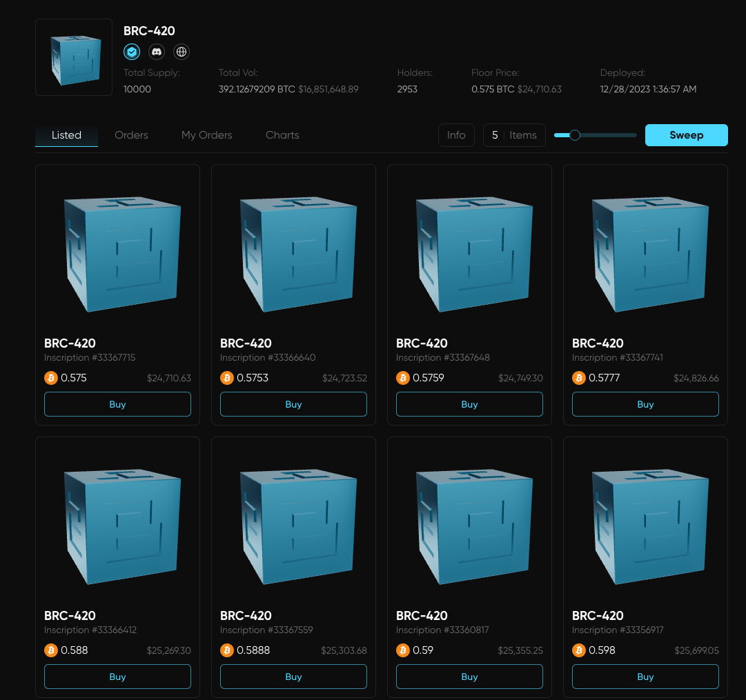Click the Info button

tap(456, 135)
